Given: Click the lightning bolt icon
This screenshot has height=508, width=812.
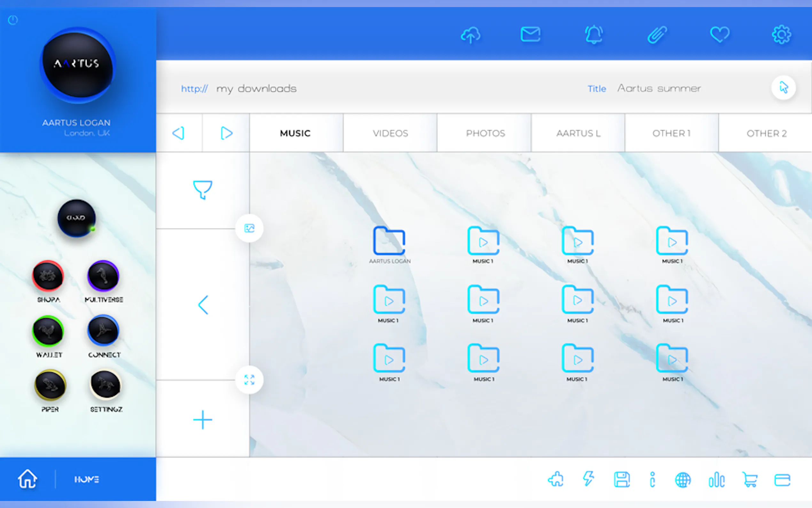Looking at the screenshot, I should pyautogui.click(x=589, y=479).
